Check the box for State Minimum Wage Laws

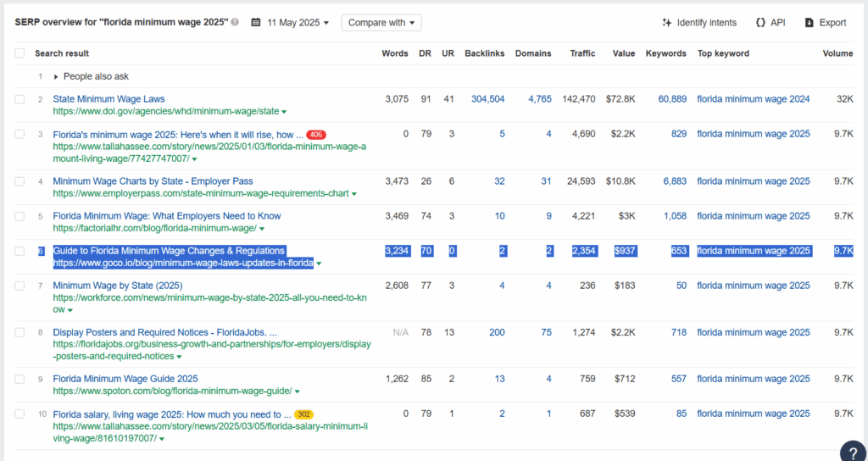[x=19, y=99]
